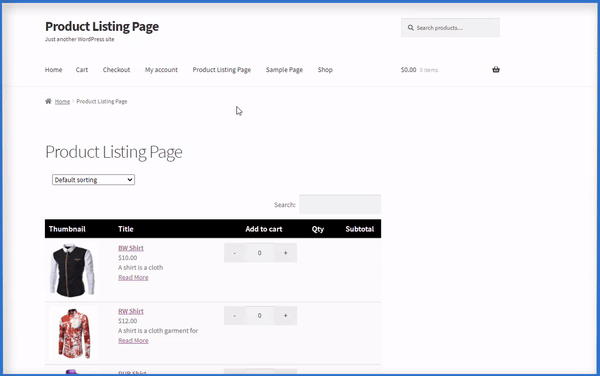Click the $10.00 price text
This screenshot has height=376, width=600.
[127, 258]
